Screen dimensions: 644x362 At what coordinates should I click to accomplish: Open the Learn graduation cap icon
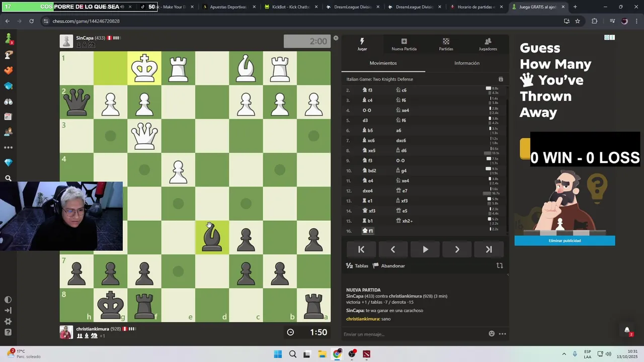click(8, 86)
